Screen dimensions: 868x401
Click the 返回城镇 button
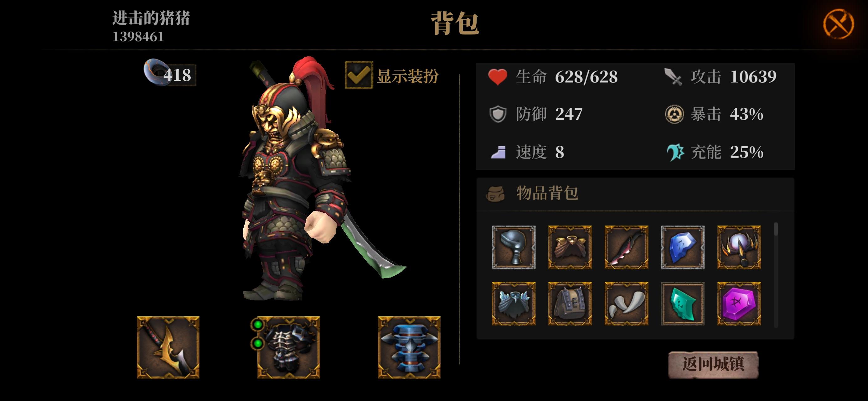coord(713,365)
